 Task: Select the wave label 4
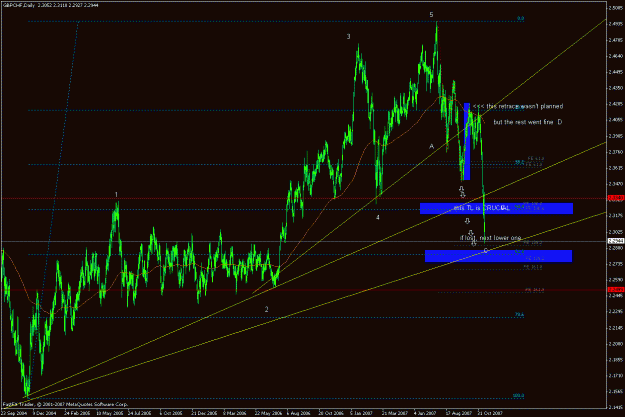pos(377,217)
